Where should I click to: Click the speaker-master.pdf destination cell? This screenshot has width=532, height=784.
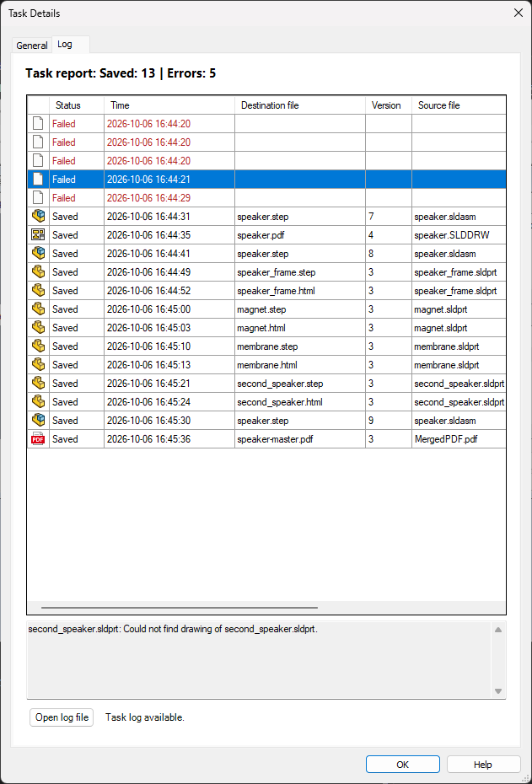[x=300, y=438]
